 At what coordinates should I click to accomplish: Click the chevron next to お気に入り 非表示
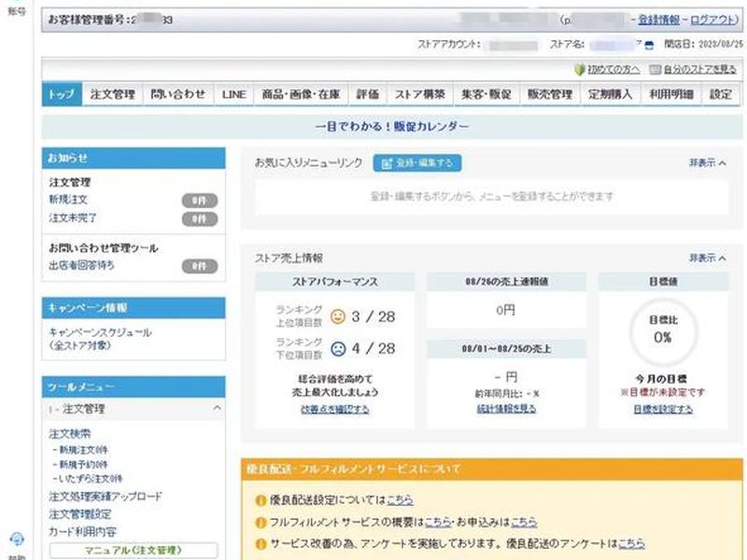[x=722, y=162]
